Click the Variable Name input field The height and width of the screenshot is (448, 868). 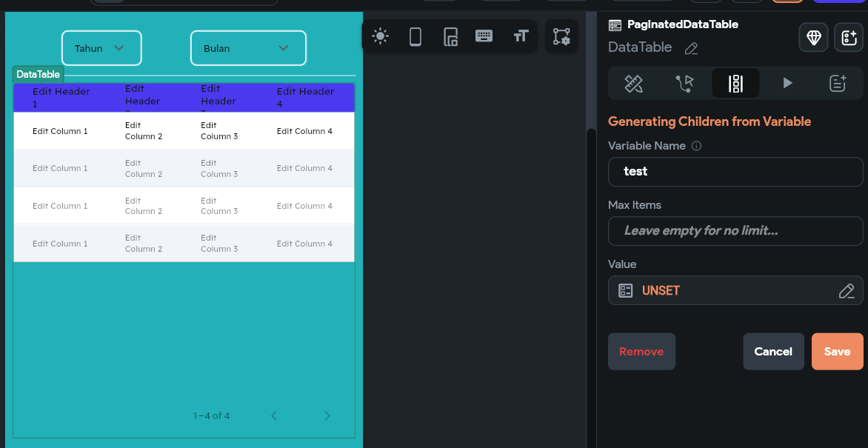point(735,172)
